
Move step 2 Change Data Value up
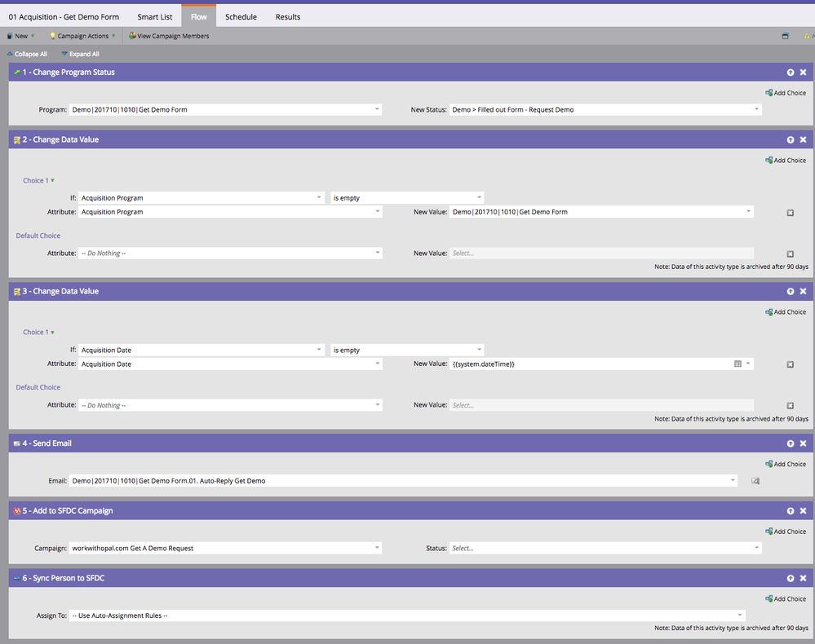pos(790,139)
